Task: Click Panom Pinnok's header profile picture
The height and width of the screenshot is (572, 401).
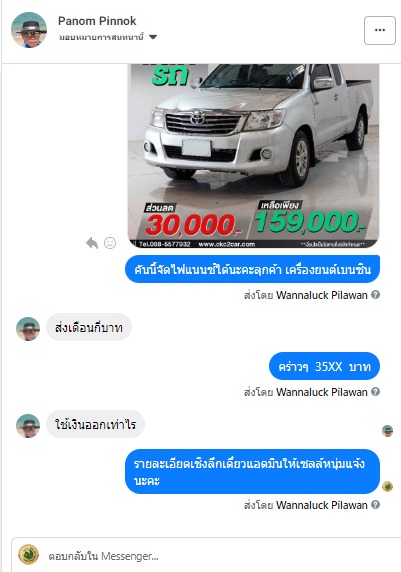Action: coord(29,30)
